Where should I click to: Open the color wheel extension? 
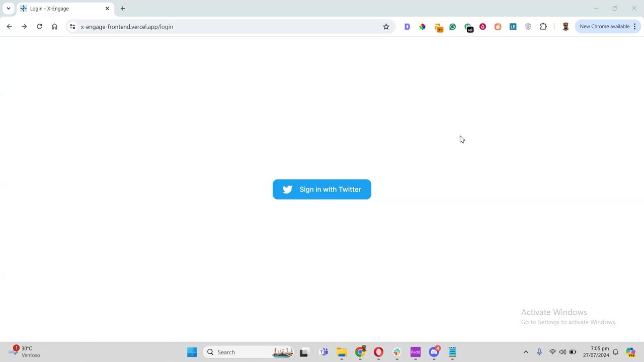pos(423,27)
